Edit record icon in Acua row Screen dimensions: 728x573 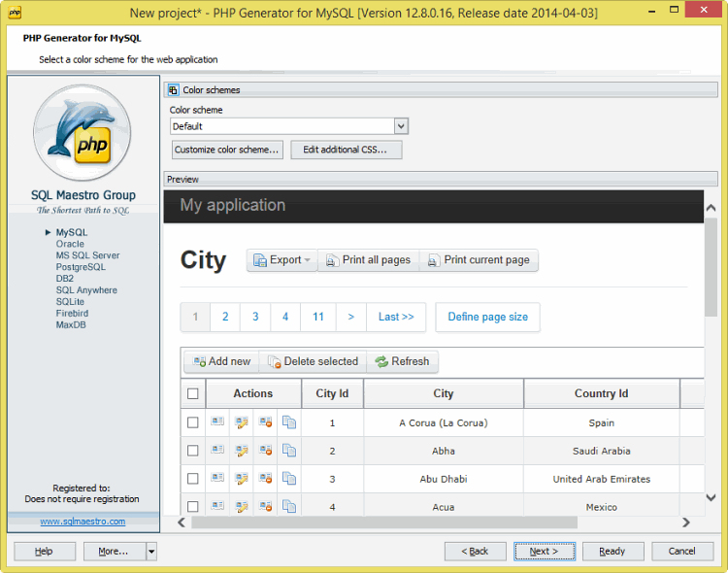click(x=242, y=506)
